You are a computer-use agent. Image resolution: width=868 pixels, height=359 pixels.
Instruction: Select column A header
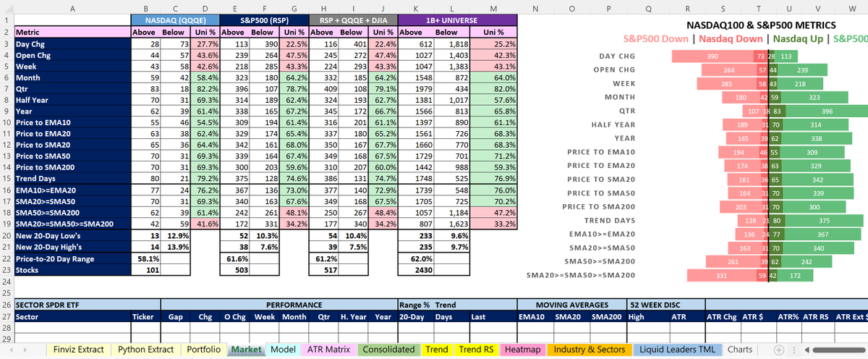tap(72, 8)
